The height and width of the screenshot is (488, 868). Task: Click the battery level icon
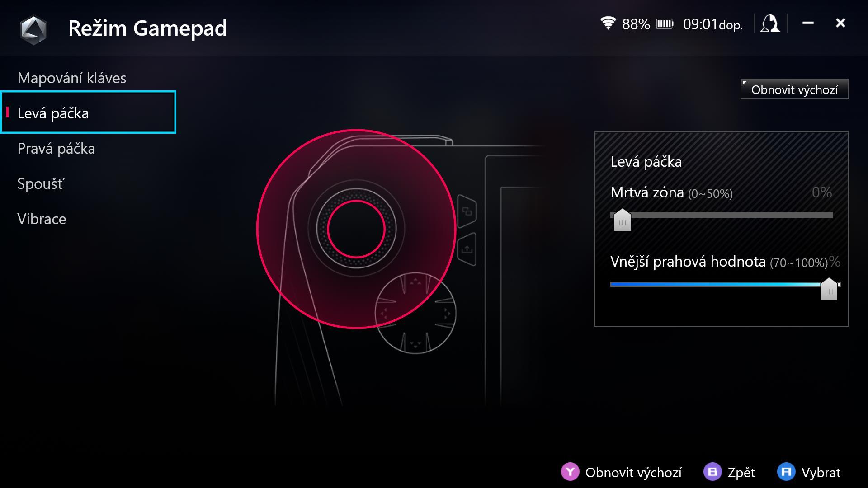click(x=665, y=23)
